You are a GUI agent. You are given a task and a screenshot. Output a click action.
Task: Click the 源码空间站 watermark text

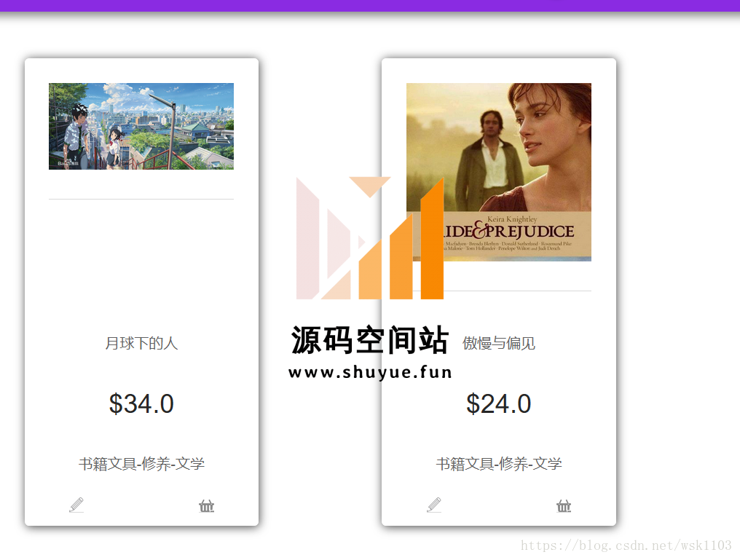click(x=369, y=340)
